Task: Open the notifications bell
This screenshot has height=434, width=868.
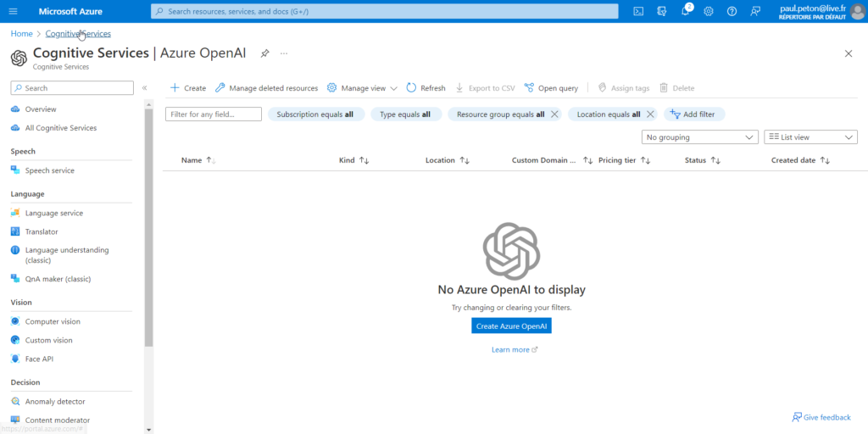Action: click(685, 11)
